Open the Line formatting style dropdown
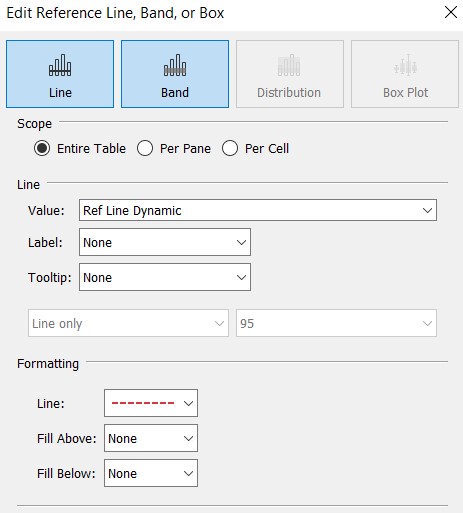The image size is (463, 513). click(151, 403)
